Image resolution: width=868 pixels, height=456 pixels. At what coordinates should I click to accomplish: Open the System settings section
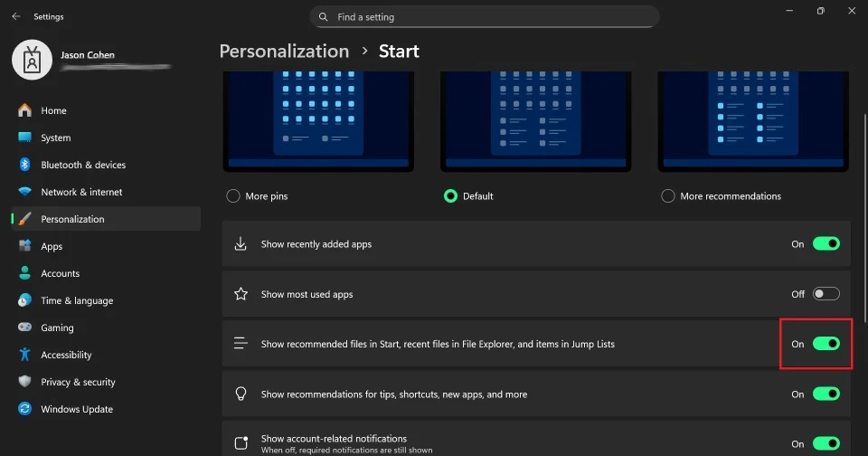55,138
